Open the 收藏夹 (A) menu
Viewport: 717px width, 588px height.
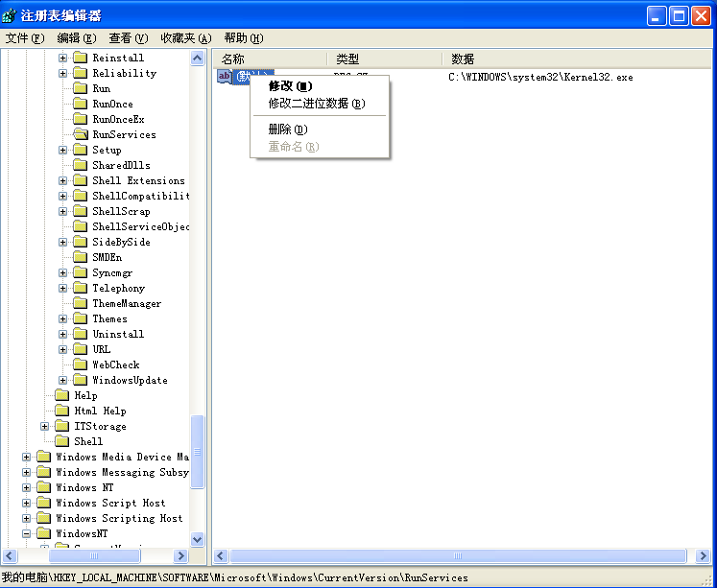[186, 38]
